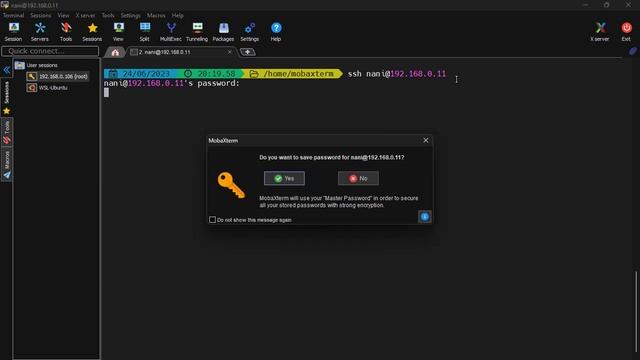Image resolution: width=640 pixels, height=360 pixels.
Task: Expand the User sessions folder
Action: coord(36,65)
